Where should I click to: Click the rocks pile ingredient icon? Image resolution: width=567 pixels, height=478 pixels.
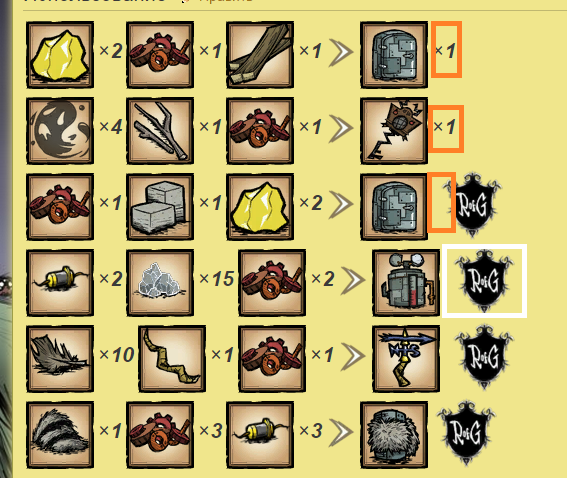(160, 282)
